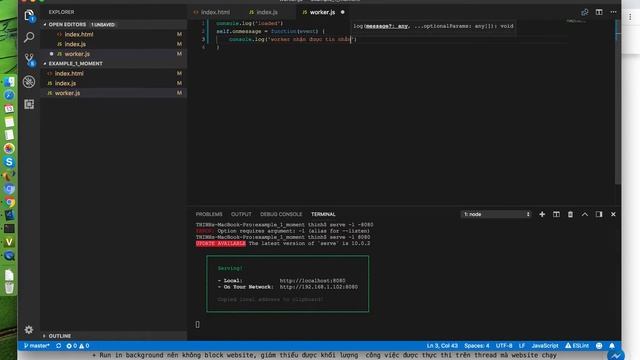Open the http://192.168.1.102:8080 network link
Viewport: 640px width, 360px height.
pos(318,287)
